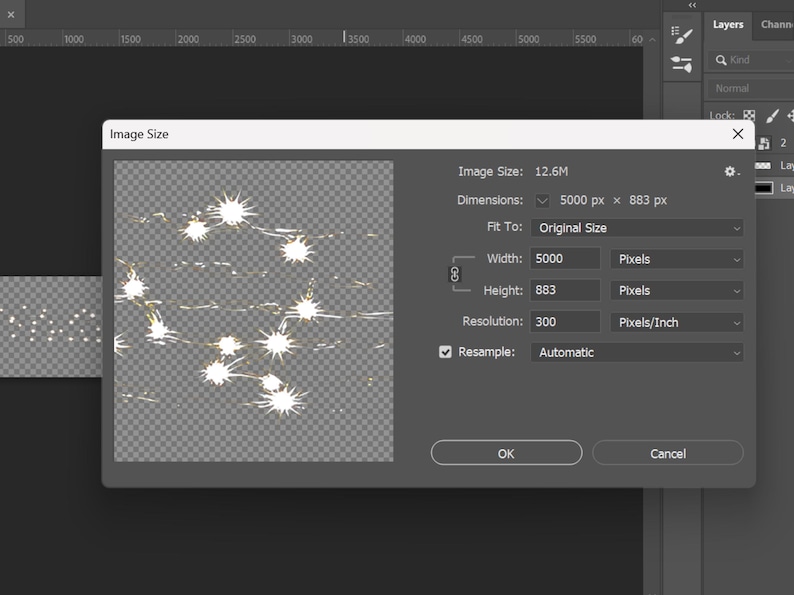Open the Height units dropdown
Screen dimensions: 794x595
click(677, 291)
